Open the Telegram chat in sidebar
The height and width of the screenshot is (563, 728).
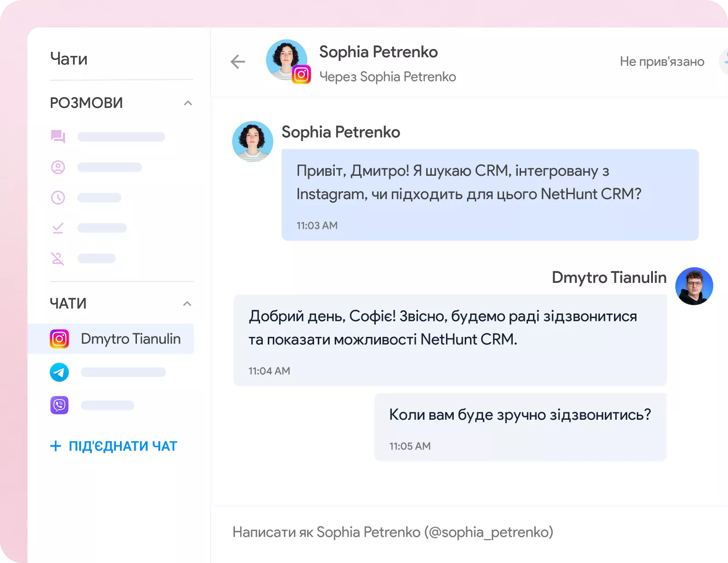coord(60,372)
